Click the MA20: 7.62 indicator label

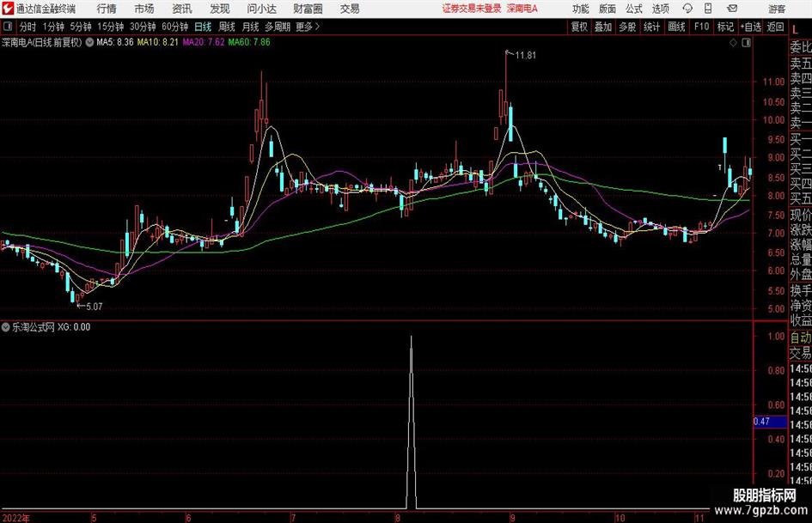coord(204,42)
